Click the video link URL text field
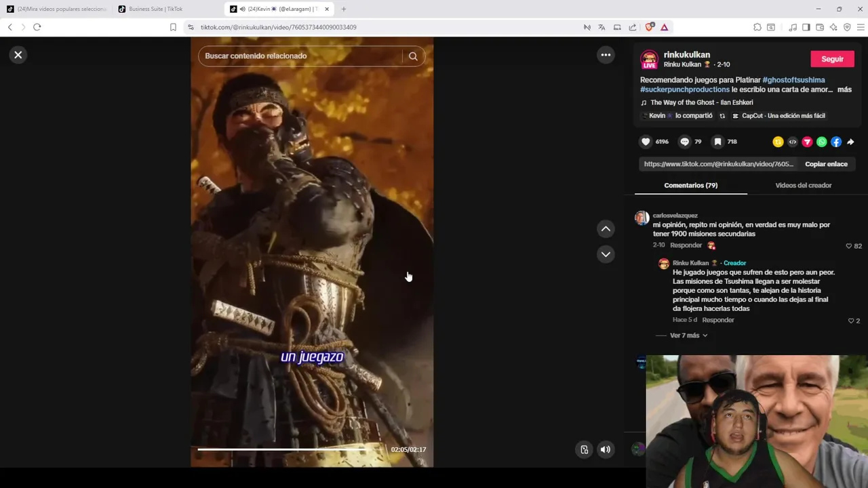The width and height of the screenshot is (868, 488). pos(718,164)
